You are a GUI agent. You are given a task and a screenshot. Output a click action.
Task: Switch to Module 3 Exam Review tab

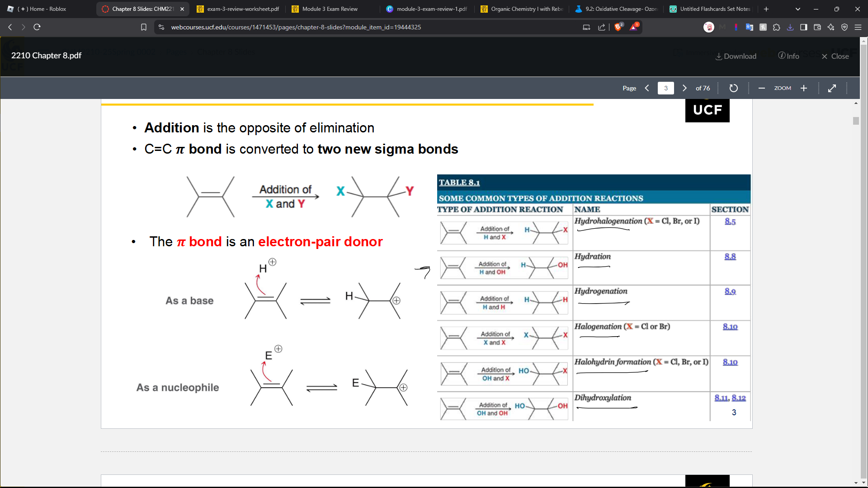[330, 9]
